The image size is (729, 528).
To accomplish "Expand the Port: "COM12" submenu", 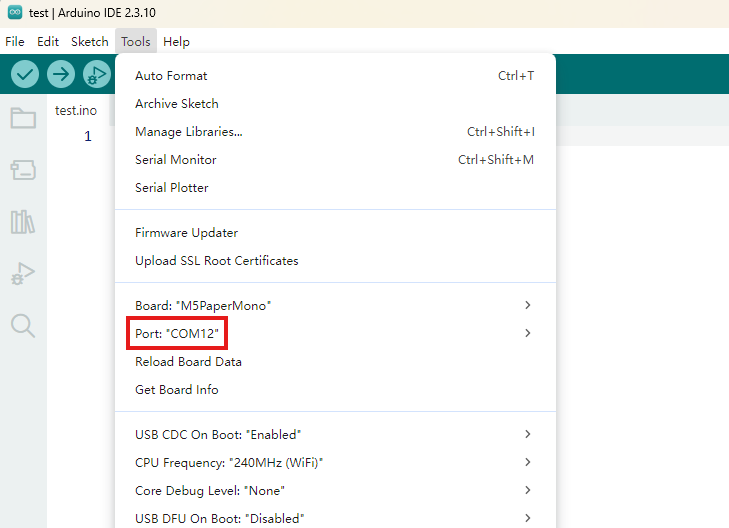I will click(335, 333).
